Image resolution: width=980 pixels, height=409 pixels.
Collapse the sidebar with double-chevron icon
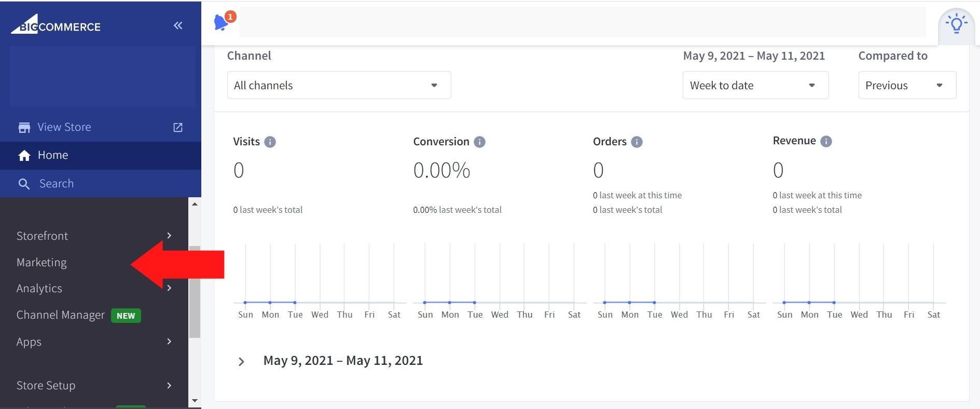[178, 25]
